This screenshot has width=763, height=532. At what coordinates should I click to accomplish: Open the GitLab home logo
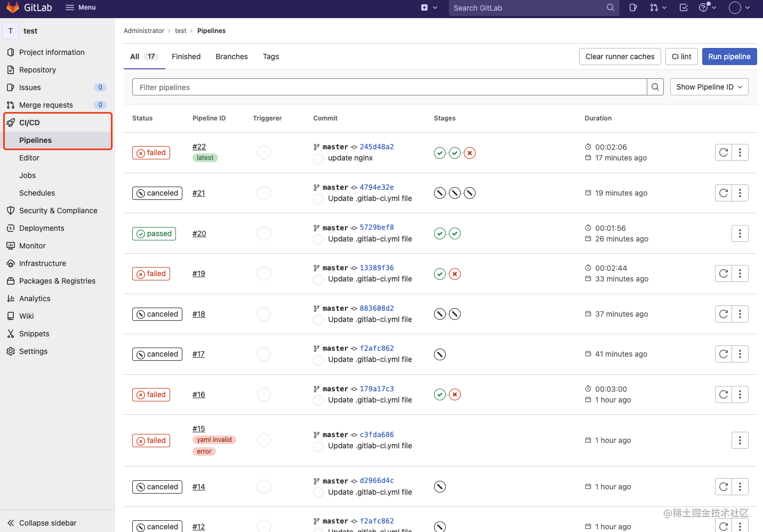click(x=29, y=7)
